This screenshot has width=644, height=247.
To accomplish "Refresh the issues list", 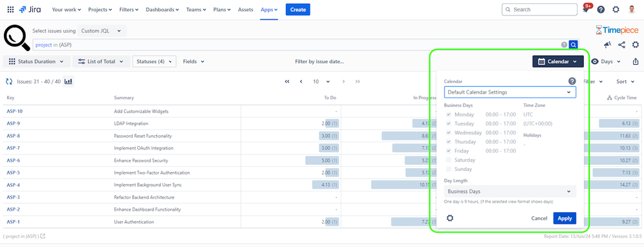I will coord(9,81).
